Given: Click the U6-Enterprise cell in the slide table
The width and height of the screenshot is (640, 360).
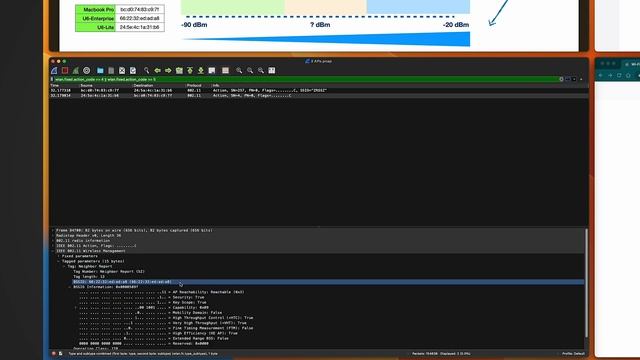Looking at the screenshot, I should click(x=96, y=18).
